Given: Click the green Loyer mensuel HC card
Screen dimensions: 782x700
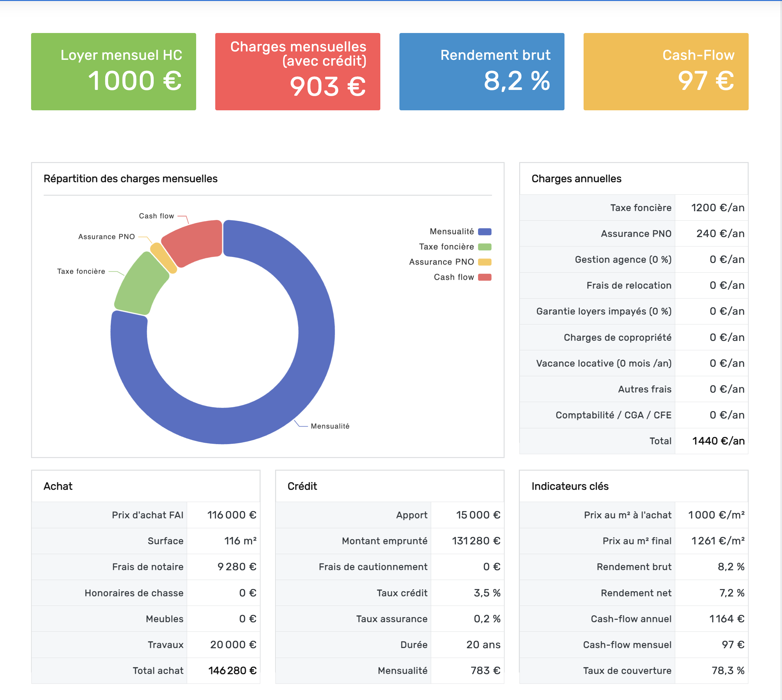Looking at the screenshot, I should point(113,71).
